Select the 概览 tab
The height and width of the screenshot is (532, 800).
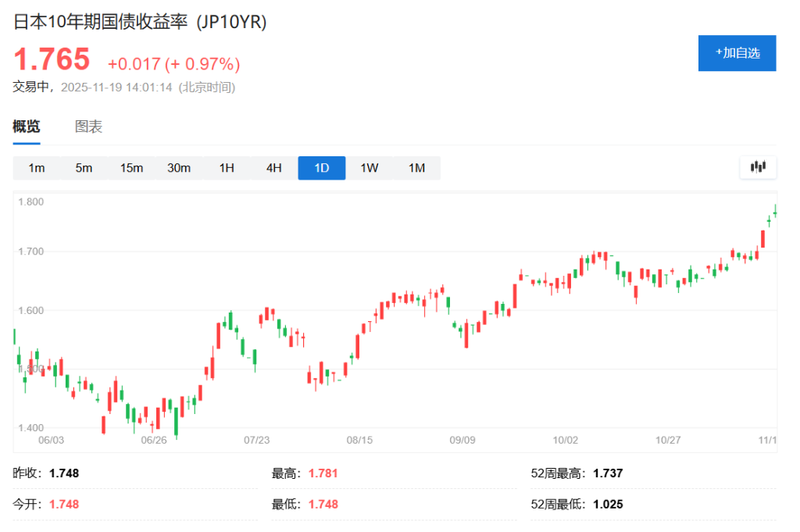click(27, 127)
